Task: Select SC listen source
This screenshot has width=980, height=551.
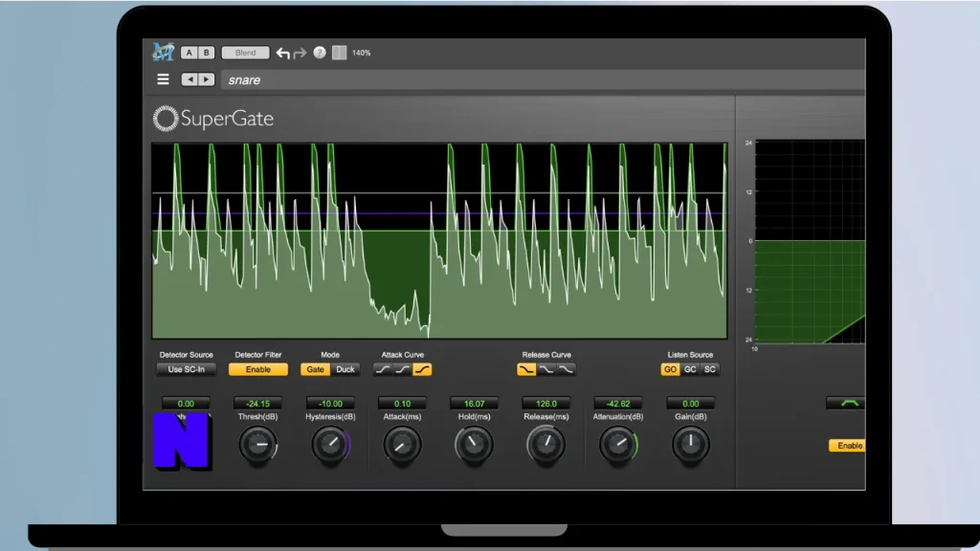Action: [710, 369]
